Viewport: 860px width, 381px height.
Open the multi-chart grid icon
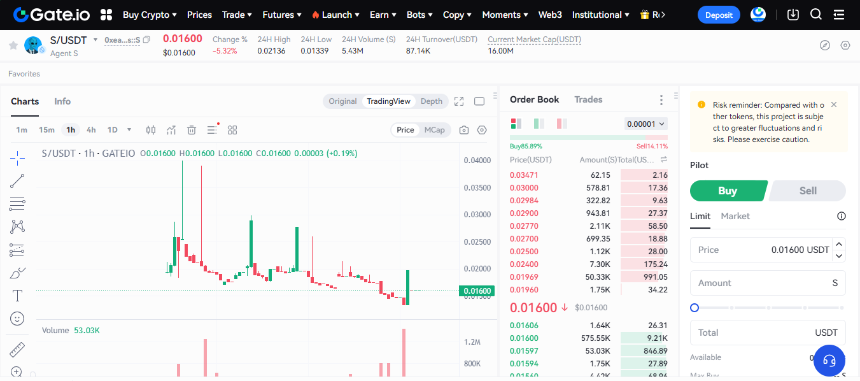click(x=233, y=130)
